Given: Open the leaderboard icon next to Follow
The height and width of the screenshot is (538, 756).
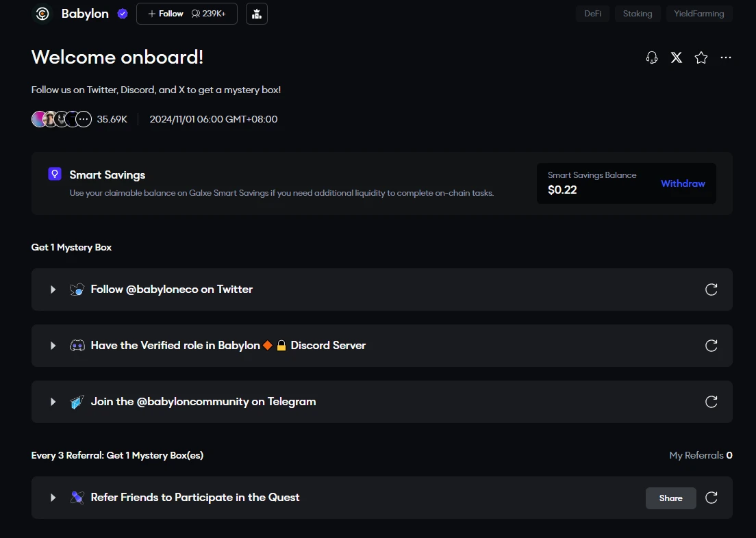Looking at the screenshot, I should pyautogui.click(x=257, y=14).
